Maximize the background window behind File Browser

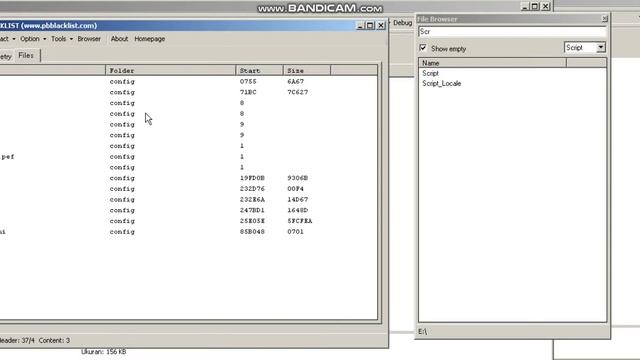pyautogui.click(x=535, y=7)
